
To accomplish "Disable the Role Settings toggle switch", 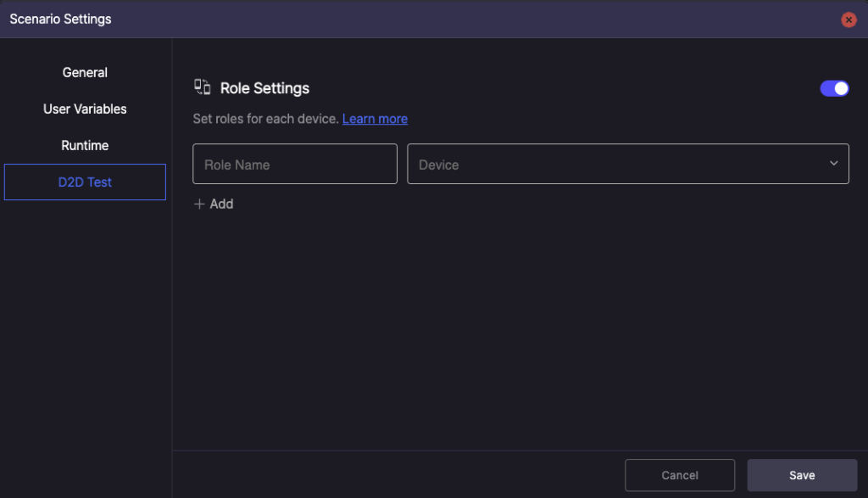I will tap(834, 88).
